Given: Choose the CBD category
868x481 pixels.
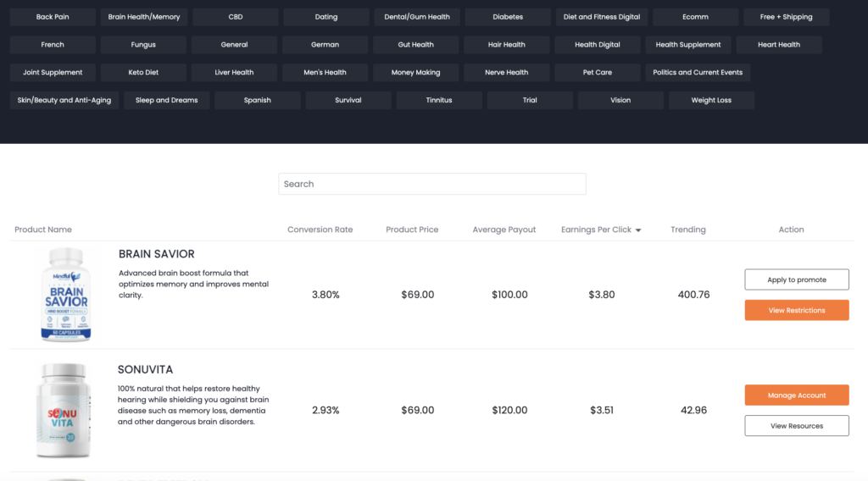Looking at the screenshot, I should pyautogui.click(x=236, y=17).
